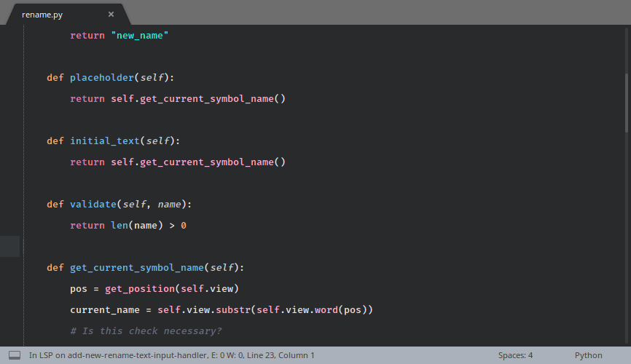Screen dimensions: 631x364
Task: Click initial_text function name
Action: [x=105, y=141]
